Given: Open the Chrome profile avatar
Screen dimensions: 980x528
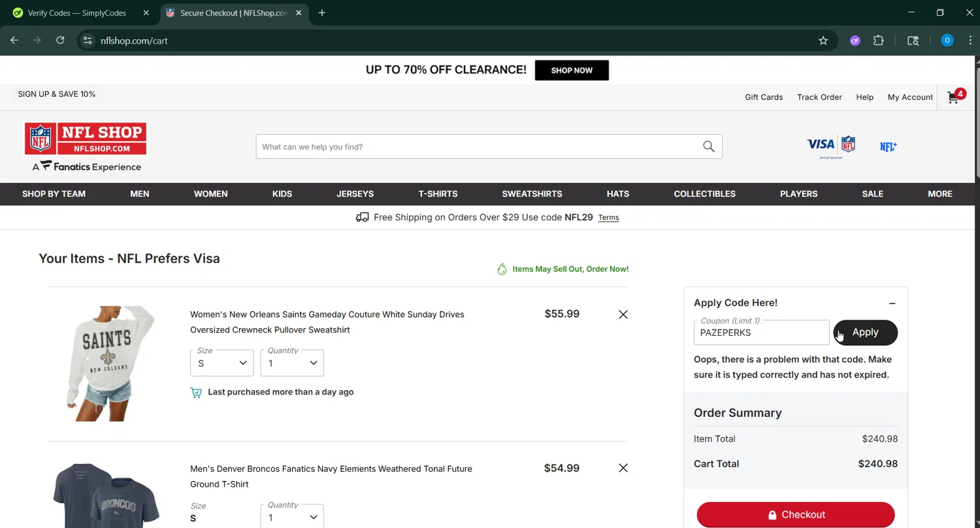Looking at the screenshot, I should 947,41.
